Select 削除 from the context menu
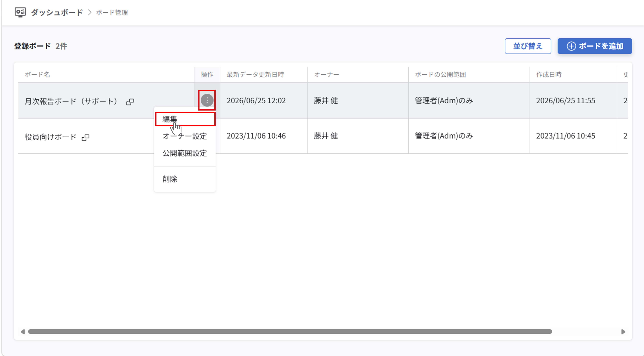 coord(185,179)
